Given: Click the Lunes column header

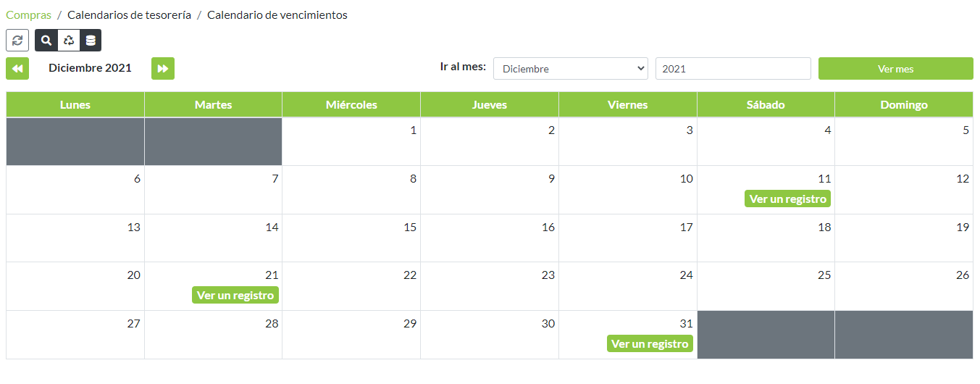Looking at the screenshot, I should pyautogui.click(x=75, y=104).
